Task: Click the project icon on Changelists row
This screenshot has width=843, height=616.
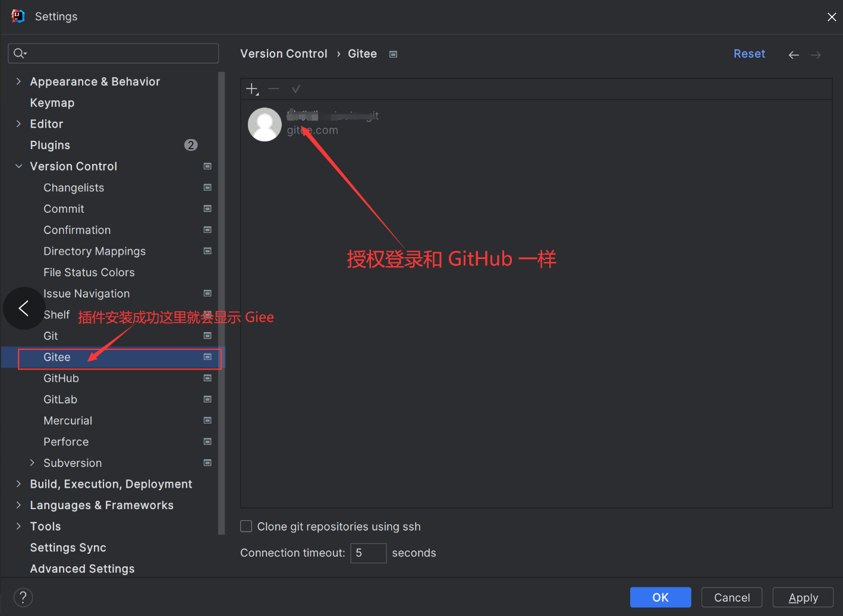Action: point(207,188)
